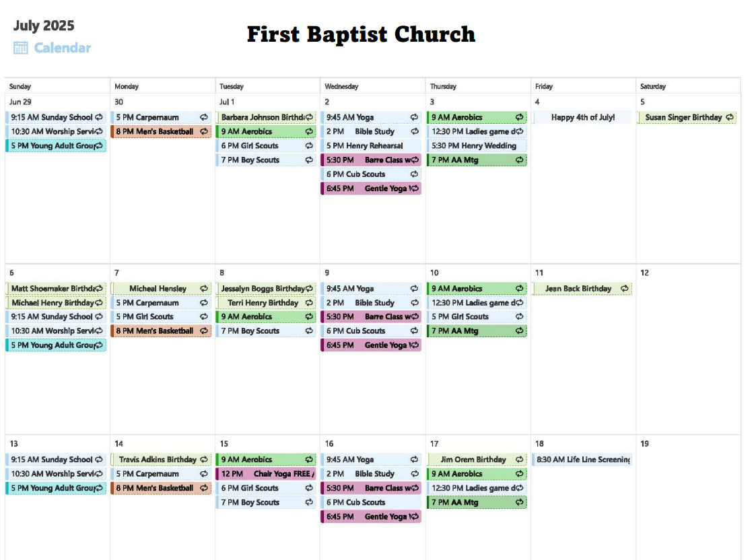Click recurrence icon on Jim Orem Birthday

point(519,460)
